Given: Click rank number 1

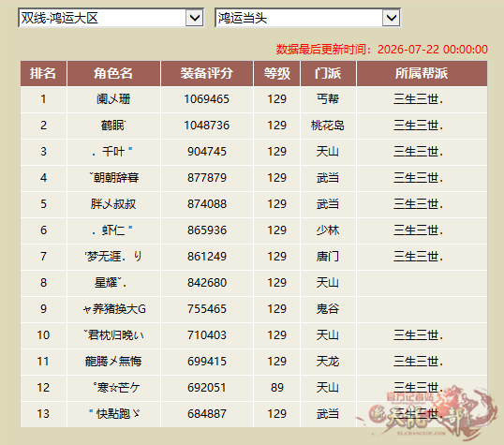Looking at the screenshot, I should (x=43, y=99).
